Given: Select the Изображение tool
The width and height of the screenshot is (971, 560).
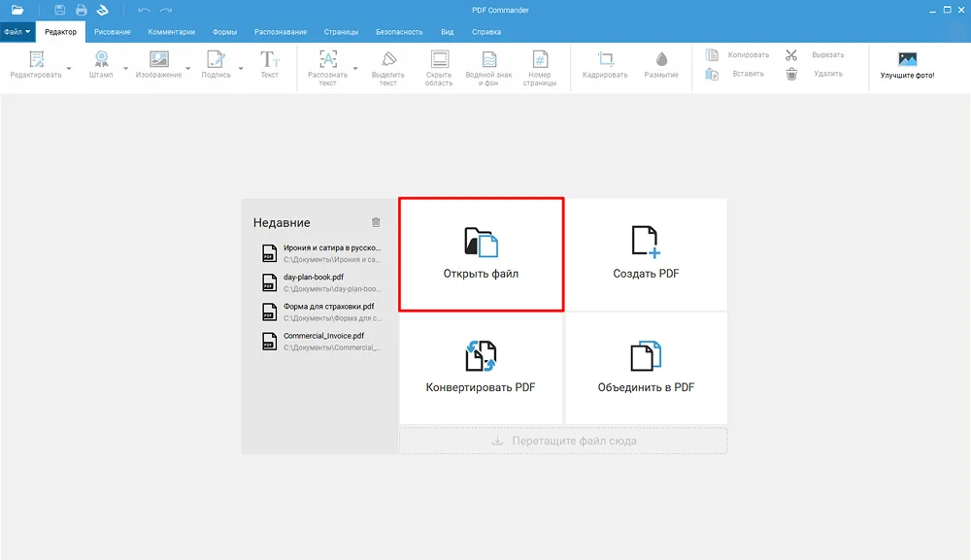Looking at the screenshot, I should pyautogui.click(x=158, y=65).
